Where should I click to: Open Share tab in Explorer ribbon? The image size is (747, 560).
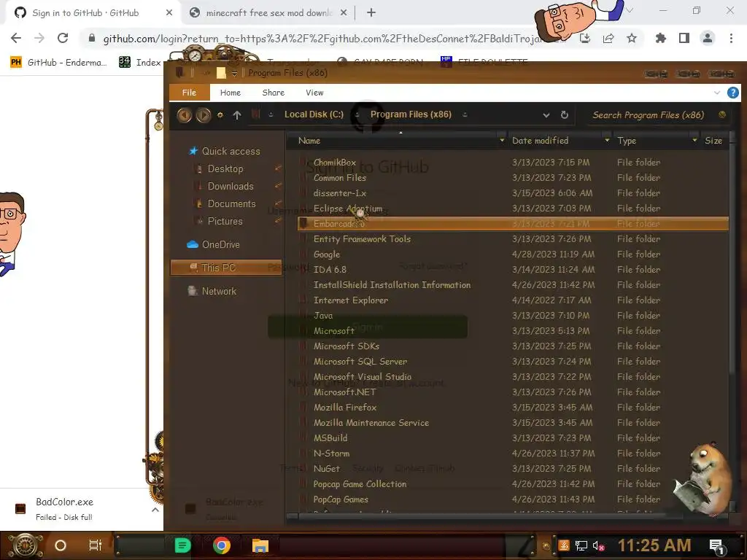273,93
